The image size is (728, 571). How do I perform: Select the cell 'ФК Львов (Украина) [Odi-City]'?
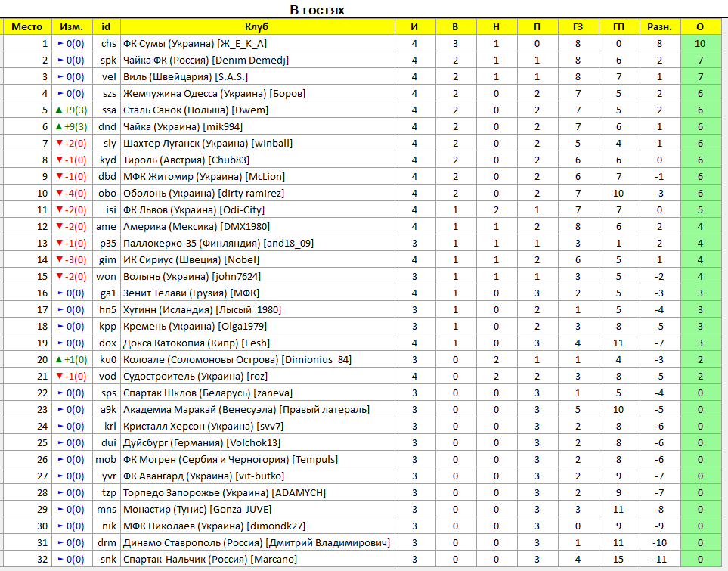pos(258,210)
